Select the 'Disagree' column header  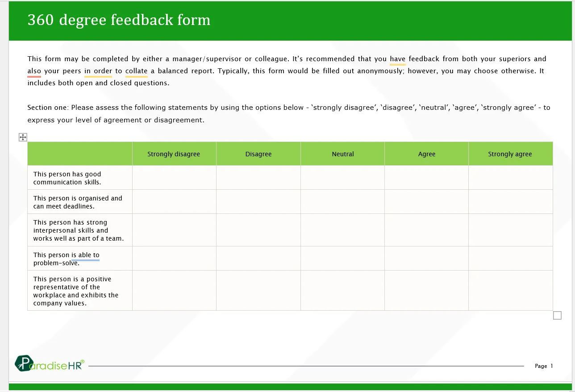coord(258,154)
